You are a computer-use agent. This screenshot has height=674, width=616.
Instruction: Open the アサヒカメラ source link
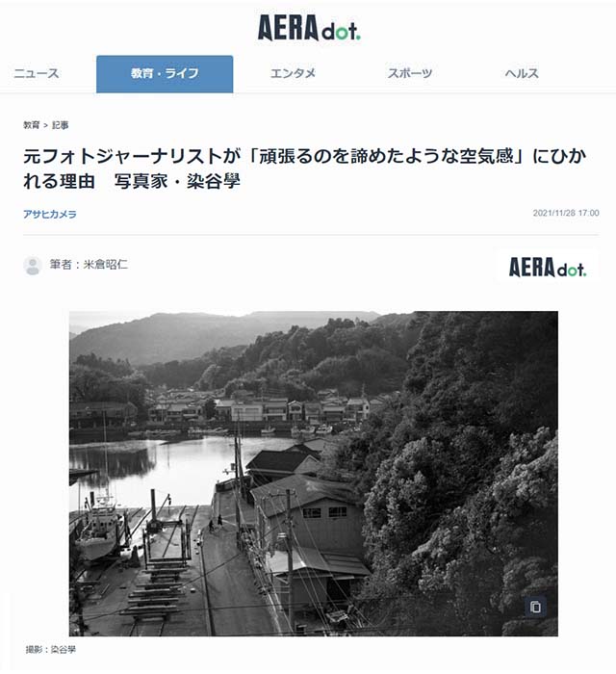pos(50,214)
